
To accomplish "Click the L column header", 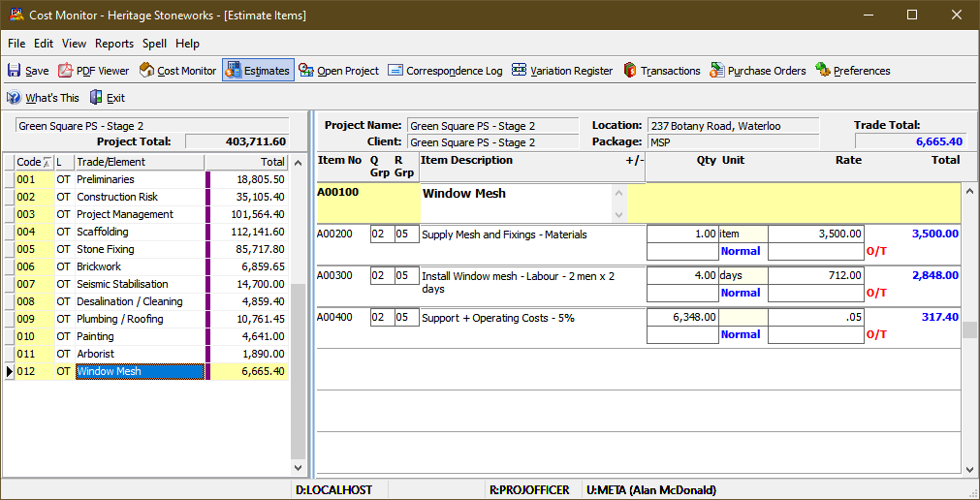I will [x=64, y=162].
